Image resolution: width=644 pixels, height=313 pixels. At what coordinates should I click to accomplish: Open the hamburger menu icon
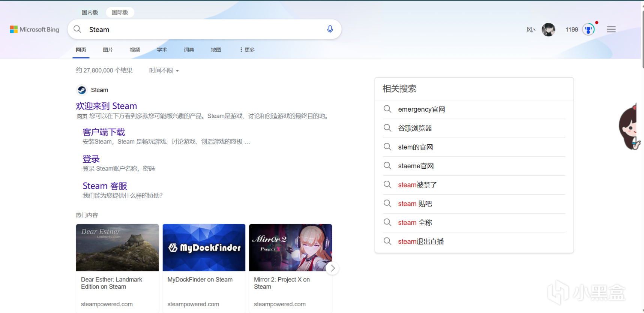[611, 29]
